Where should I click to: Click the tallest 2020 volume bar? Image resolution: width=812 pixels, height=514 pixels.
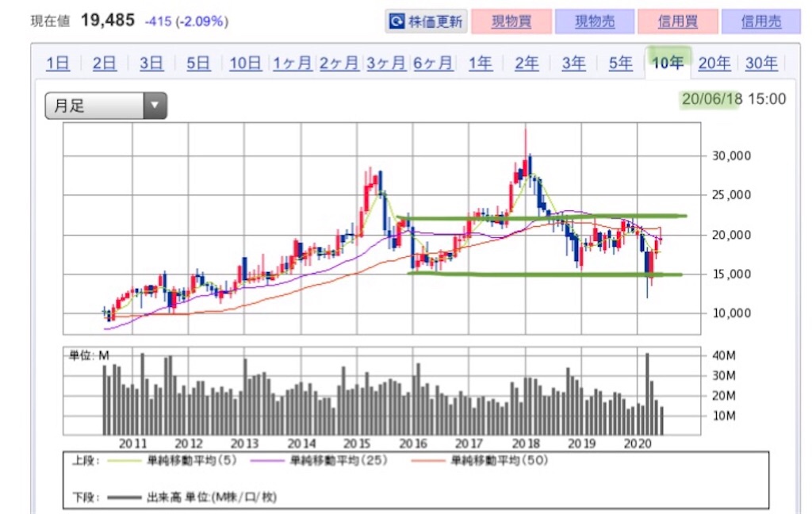(647, 393)
